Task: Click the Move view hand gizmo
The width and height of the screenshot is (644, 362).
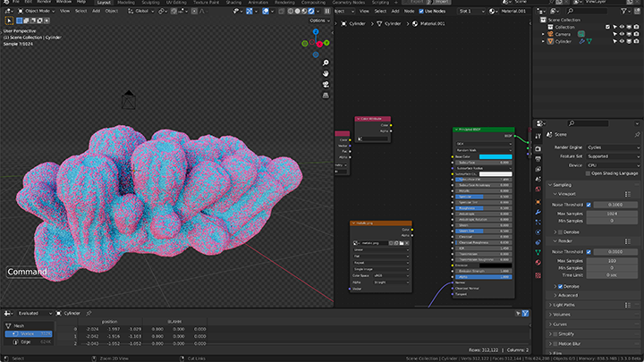Action: point(326,73)
